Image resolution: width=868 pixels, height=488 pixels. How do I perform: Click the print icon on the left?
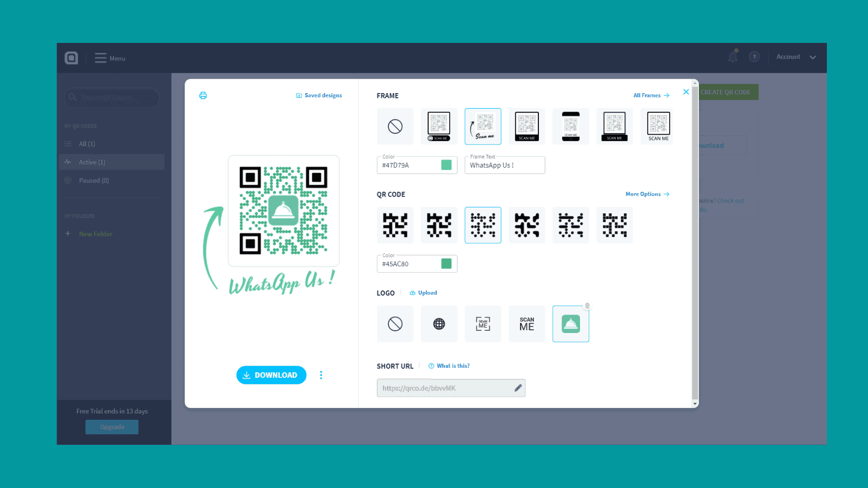click(203, 95)
